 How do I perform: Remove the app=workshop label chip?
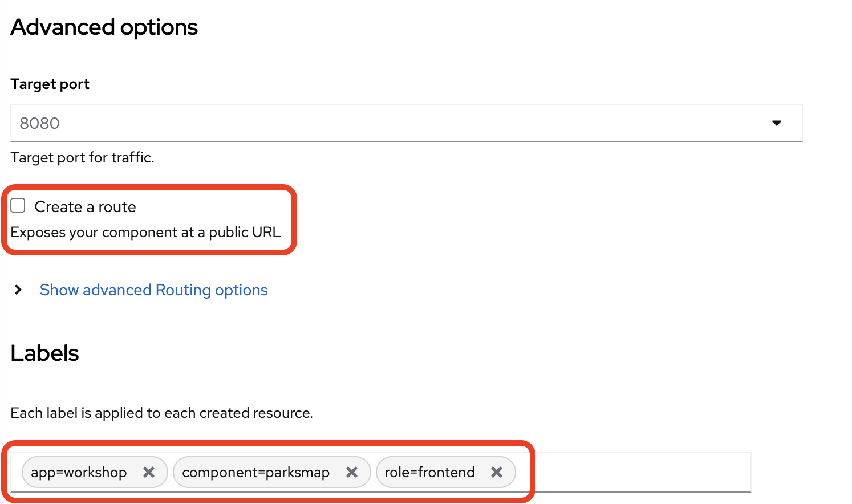click(149, 472)
